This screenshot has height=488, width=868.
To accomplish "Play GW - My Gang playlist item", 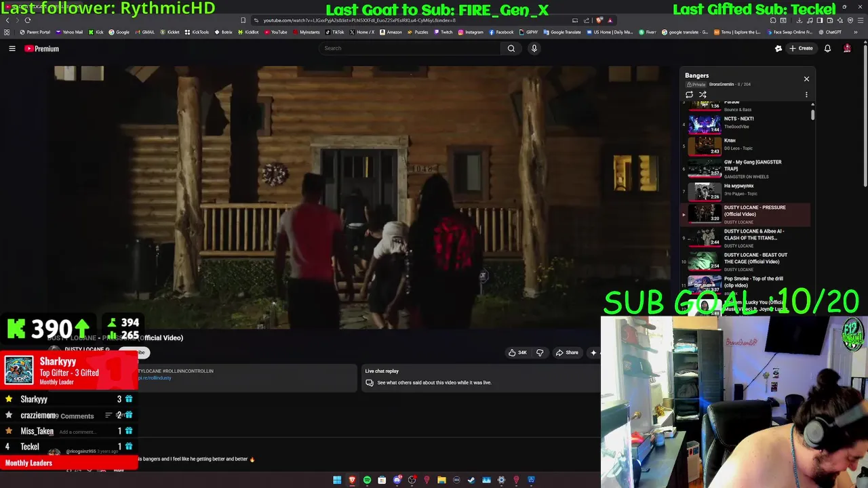I will pos(746,169).
